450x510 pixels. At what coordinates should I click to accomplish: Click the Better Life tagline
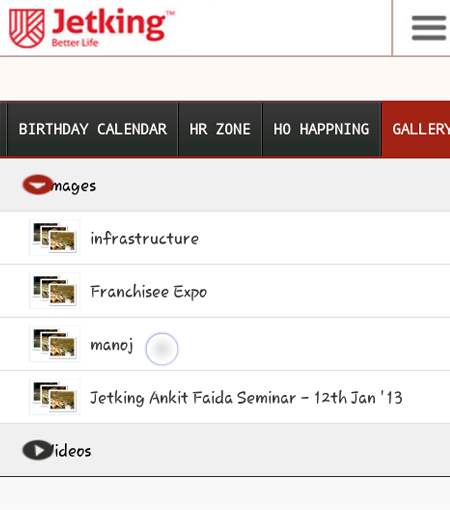pos(75,43)
